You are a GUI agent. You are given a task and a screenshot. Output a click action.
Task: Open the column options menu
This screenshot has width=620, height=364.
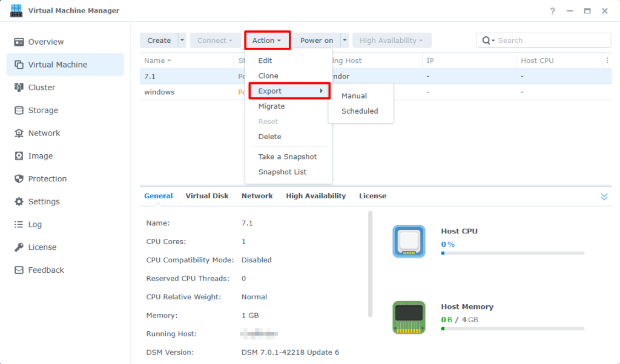tap(607, 60)
